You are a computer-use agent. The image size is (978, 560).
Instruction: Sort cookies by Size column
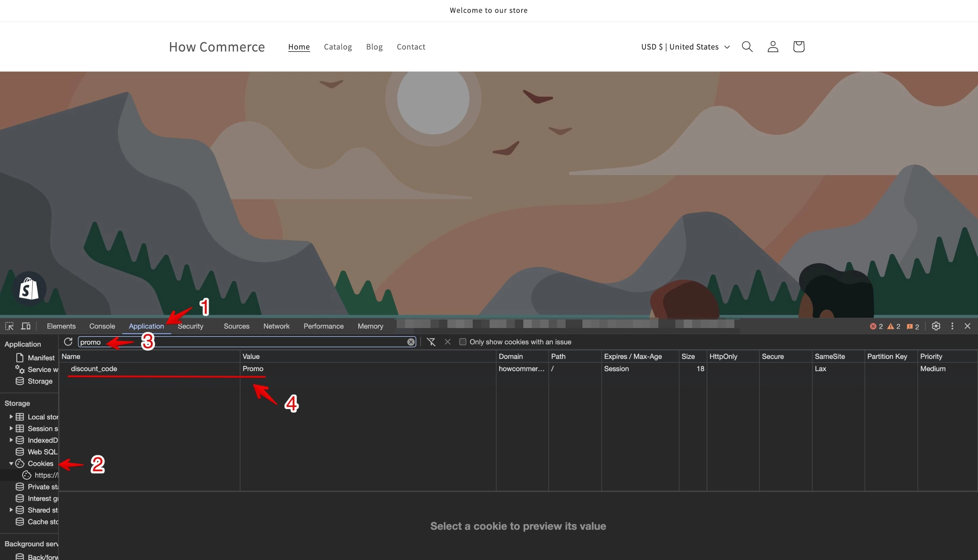tap(693, 357)
